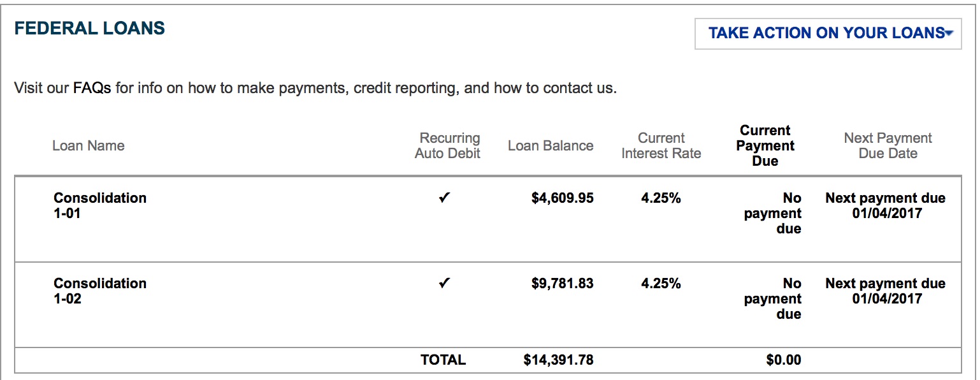Click the 4.25% rate for Consolidation 1-01
Screen dimensions: 980x380
[661, 198]
